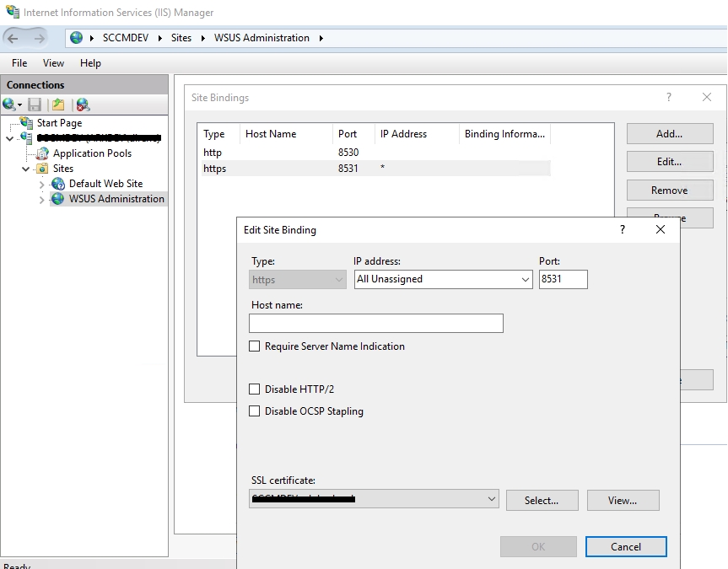Check the Disable HTTP/2 option
This screenshot has width=728, height=569.
(x=255, y=389)
